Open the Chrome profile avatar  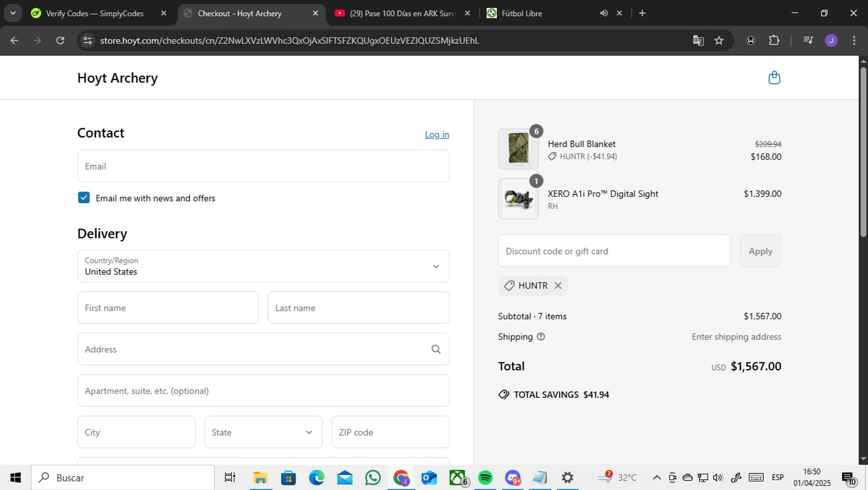point(831,40)
